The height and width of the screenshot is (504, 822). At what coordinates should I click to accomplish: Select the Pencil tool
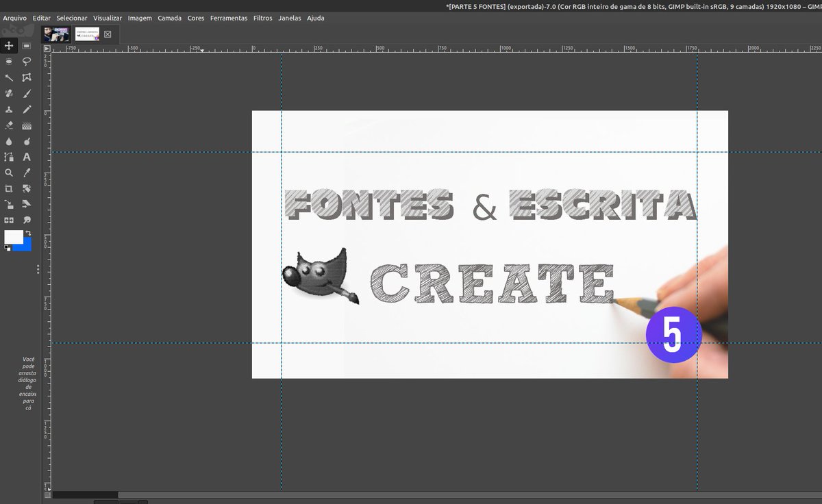(27, 110)
